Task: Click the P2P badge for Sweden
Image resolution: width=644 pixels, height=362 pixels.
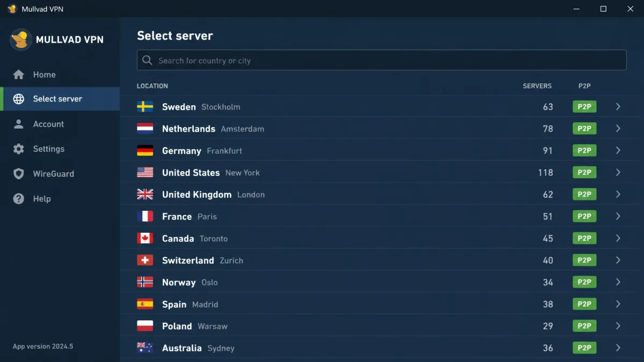Action: [x=584, y=107]
